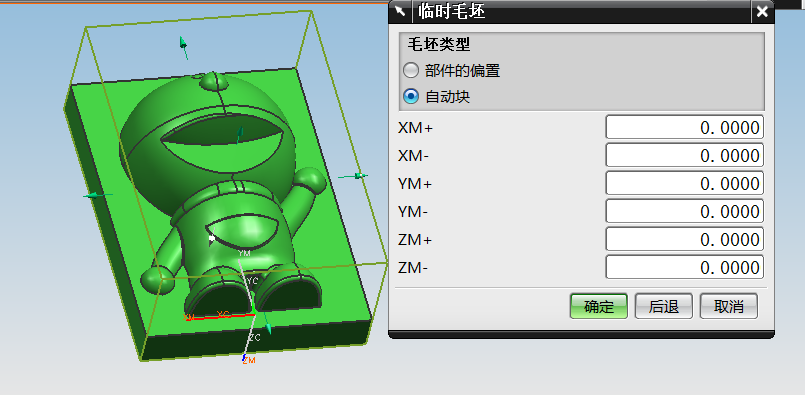Click the arrow handle on the robot's visor
The height and width of the screenshot is (395, 805).
click(239, 134)
